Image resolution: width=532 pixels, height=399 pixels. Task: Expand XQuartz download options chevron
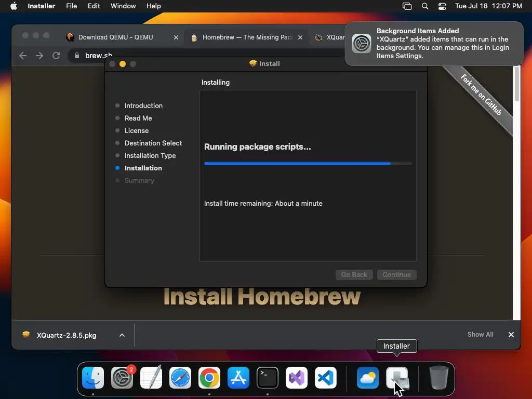tap(122, 335)
